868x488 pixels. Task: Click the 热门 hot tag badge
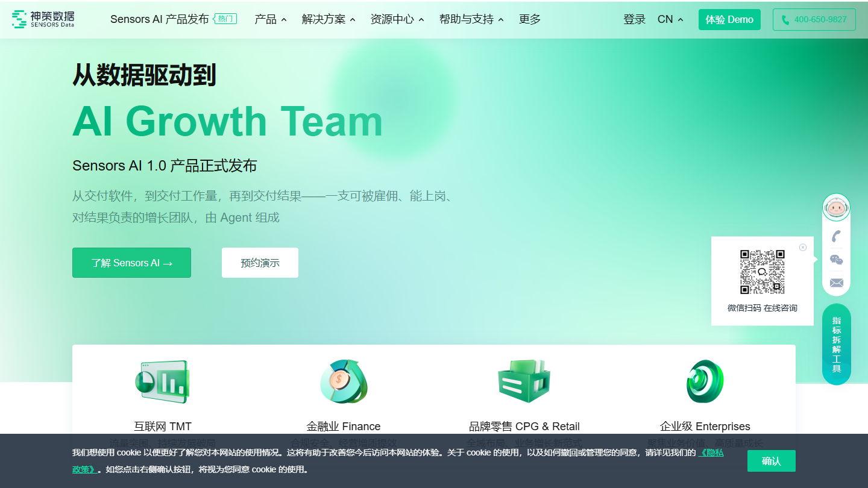[225, 19]
